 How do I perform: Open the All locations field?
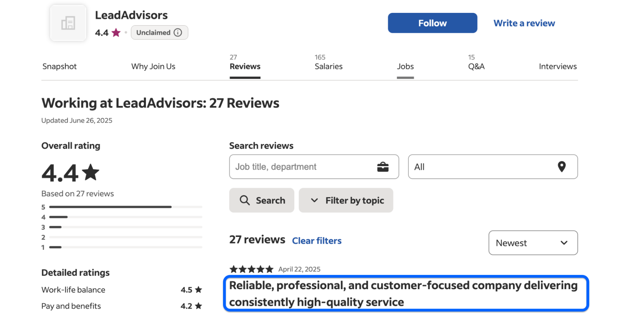pos(493,167)
